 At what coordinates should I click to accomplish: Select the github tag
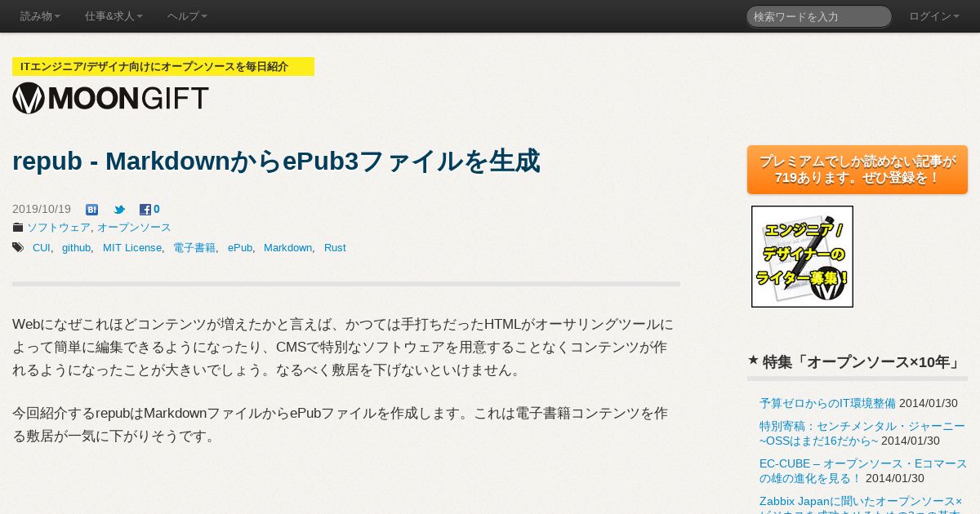pyautogui.click(x=76, y=247)
